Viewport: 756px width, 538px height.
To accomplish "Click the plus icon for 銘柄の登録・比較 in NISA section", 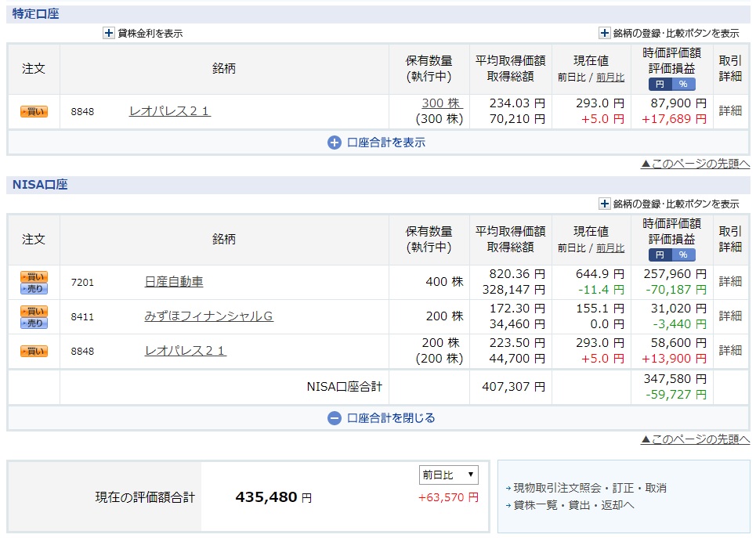I will pyautogui.click(x=606, y=203).
